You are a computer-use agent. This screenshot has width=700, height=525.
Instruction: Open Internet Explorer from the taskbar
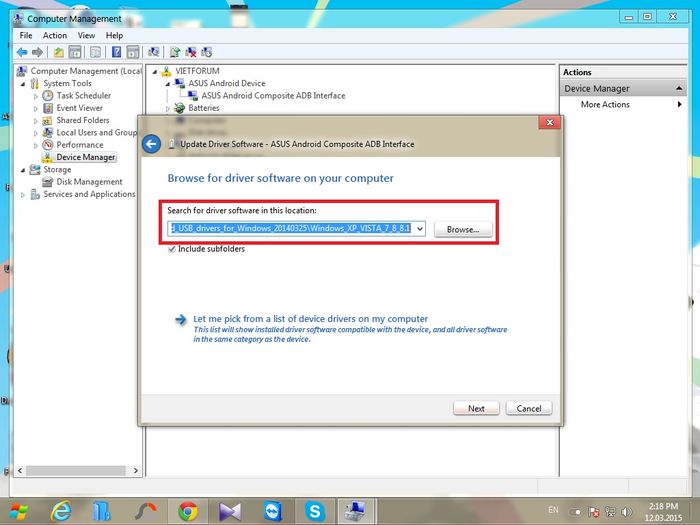60,511
